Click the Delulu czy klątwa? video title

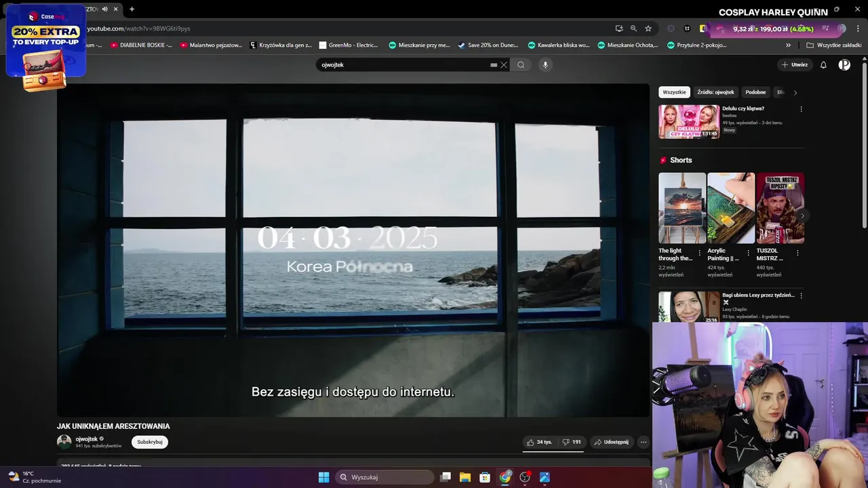(743, 108)
